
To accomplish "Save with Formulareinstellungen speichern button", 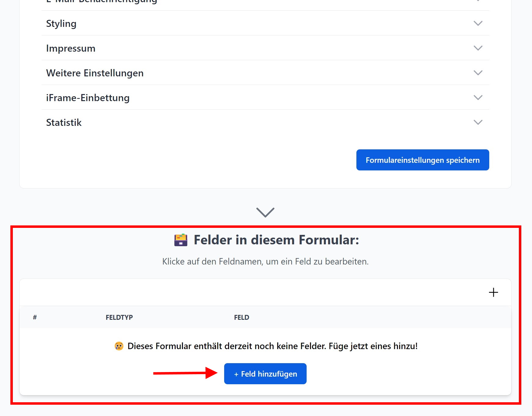I will click(422, 160).
